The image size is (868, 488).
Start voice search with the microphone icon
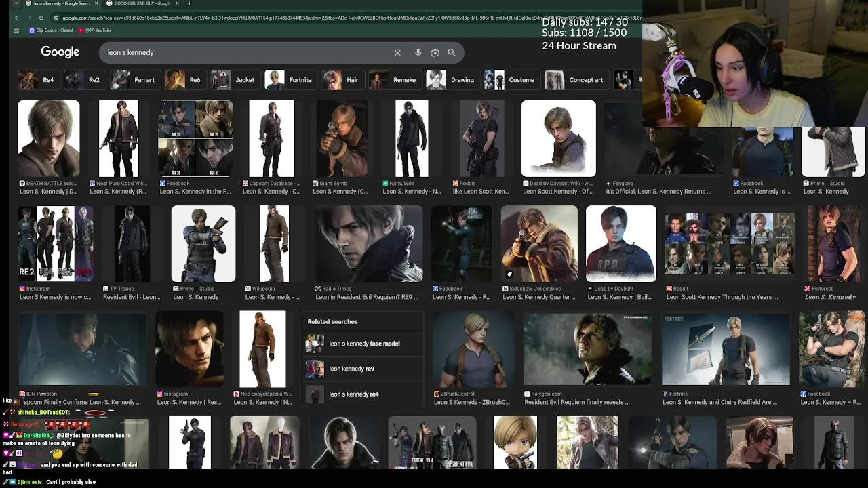pos(418,53)
